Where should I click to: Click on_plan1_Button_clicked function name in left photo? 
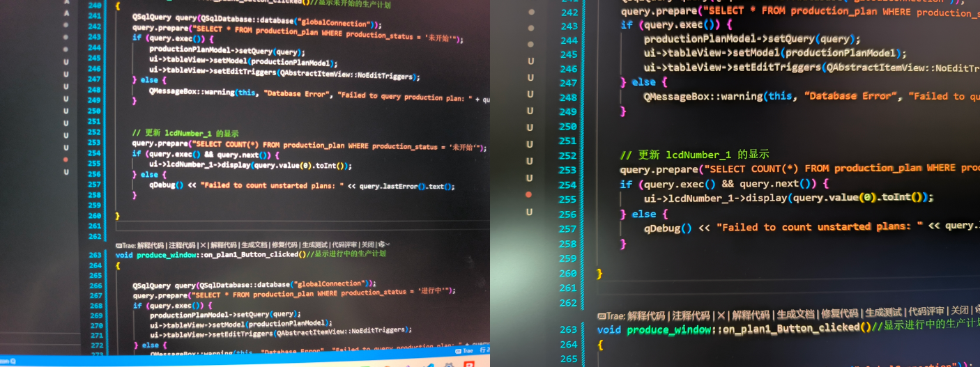coord(251,255)
